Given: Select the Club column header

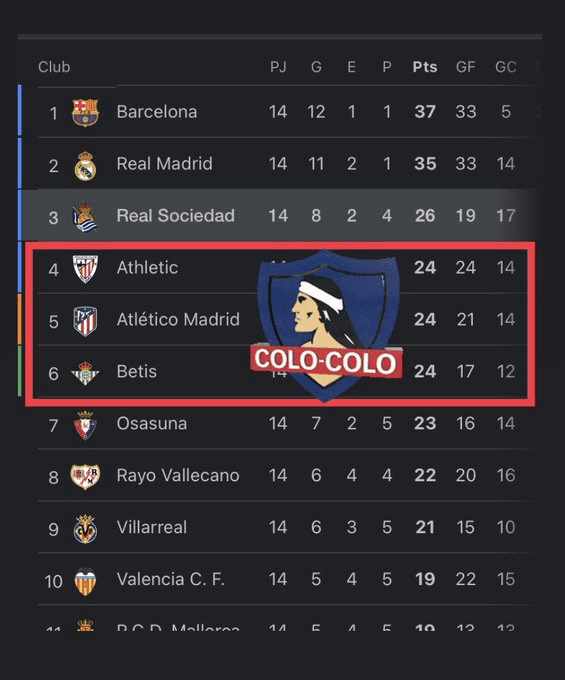Looking at the screenshot, I should tap(54, 67).
